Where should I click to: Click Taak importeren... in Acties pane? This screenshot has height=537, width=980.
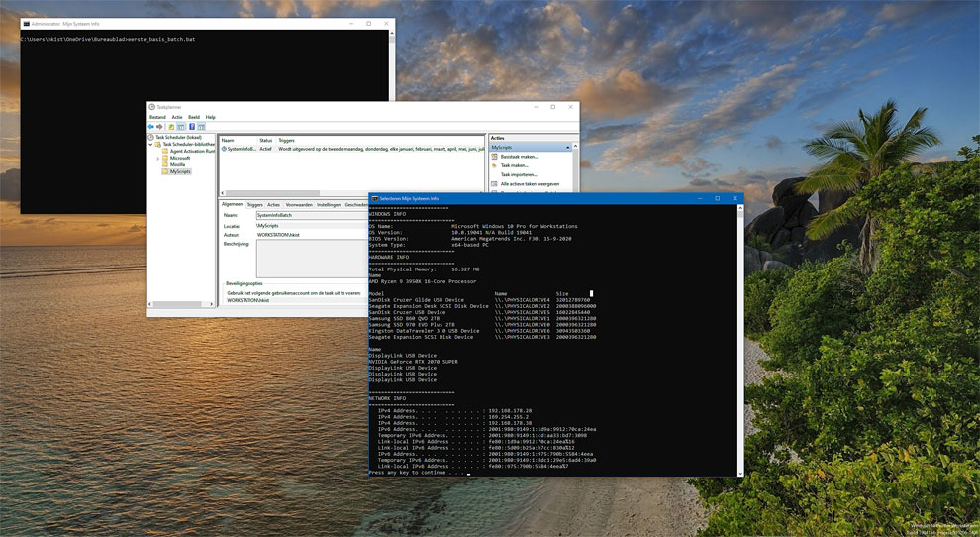coord(519,175)
